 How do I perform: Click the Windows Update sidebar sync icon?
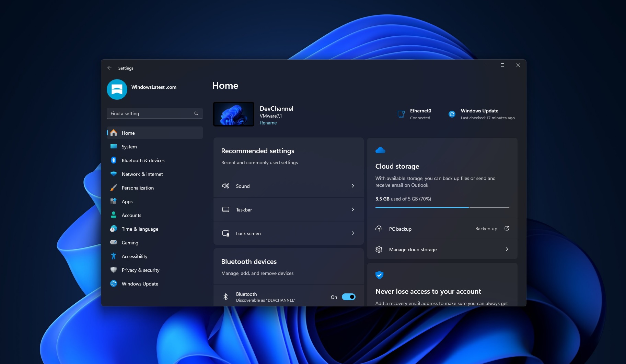pyautogui.click(x=114, y=283)
